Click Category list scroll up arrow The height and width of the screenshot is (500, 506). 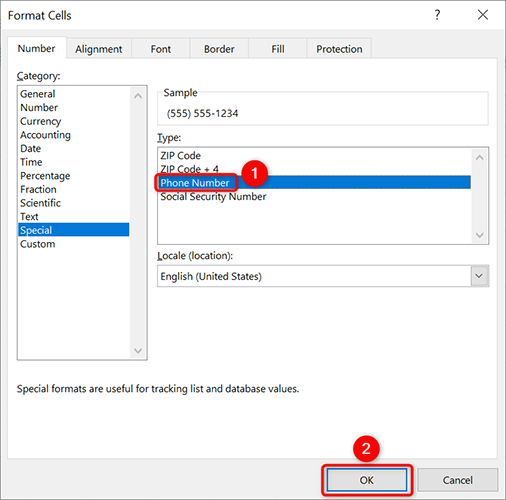(138, 96)
